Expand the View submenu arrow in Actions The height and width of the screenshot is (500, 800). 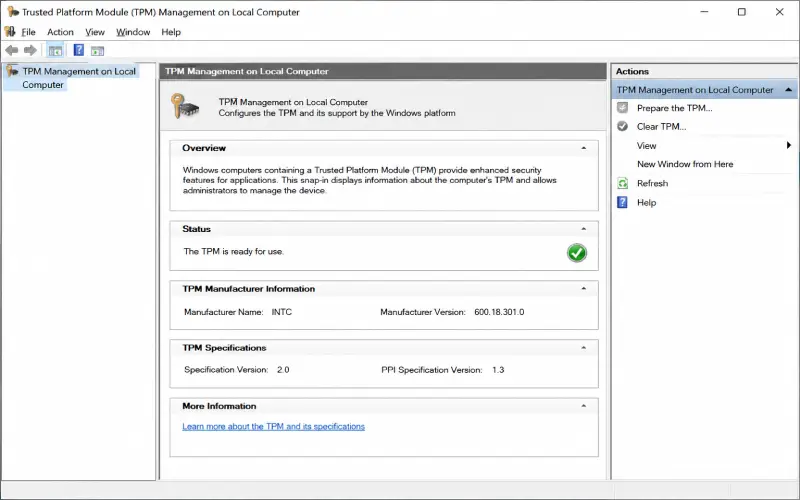point(789,145)
